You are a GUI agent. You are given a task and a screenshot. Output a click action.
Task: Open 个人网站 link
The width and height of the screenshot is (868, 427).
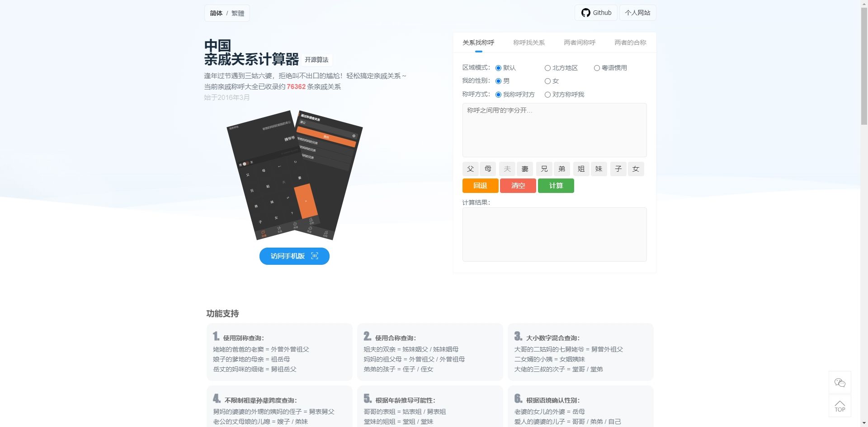click(x=637, y=13)
